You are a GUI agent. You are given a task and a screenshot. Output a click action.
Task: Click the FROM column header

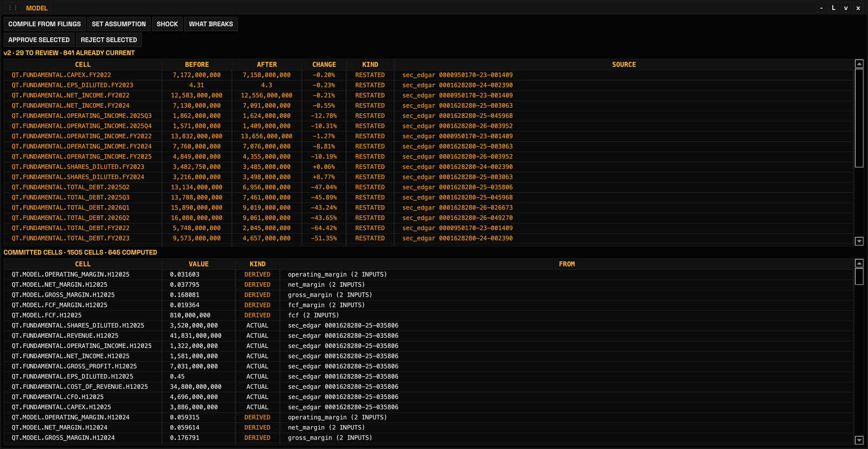(567, 264)
